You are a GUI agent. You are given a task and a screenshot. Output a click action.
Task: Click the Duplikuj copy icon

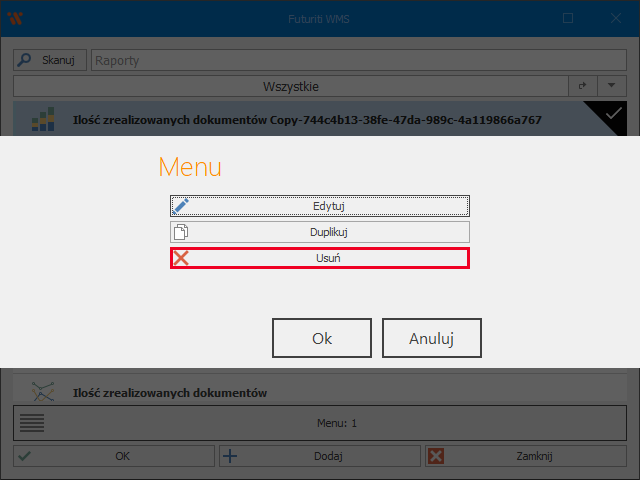pyautogui.click(x=181, y=232)
